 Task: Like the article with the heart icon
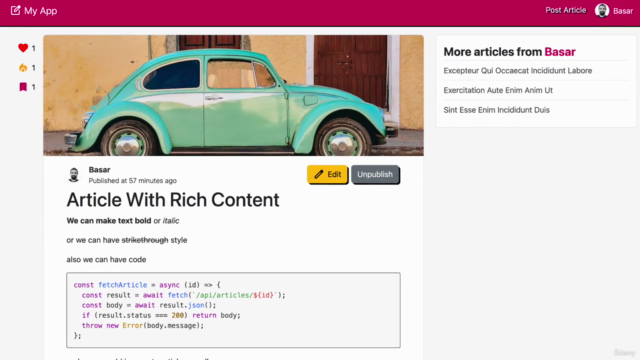(23, 48)
